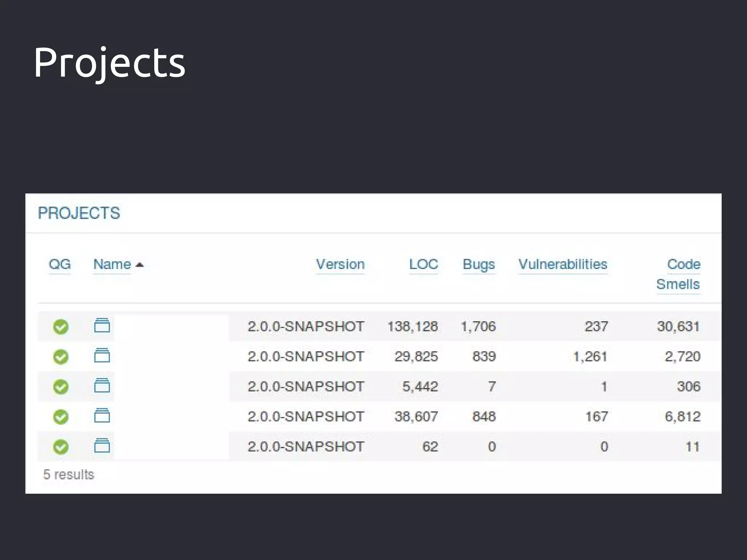This screenshot has width=747, height=560.
Task: Select Vulnerabilities value 237
Action: click(596, 326)
